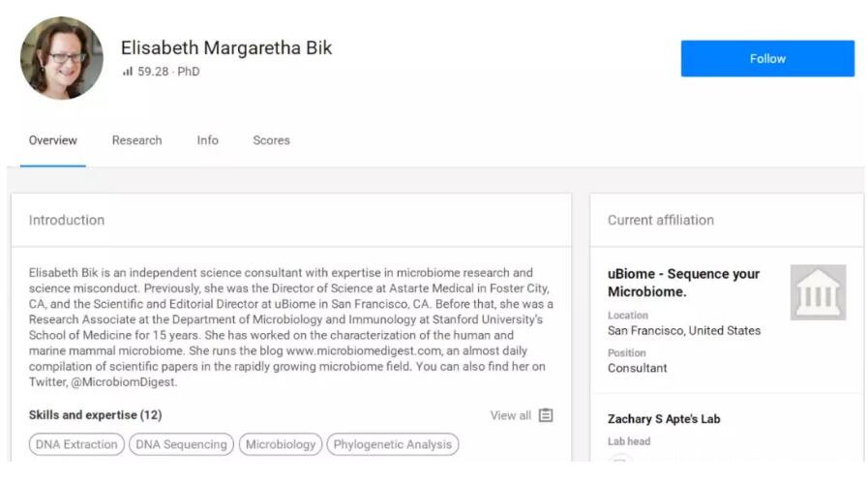This screenshot has width=868, height=484.
Task: Click the San Francisco, United States location
Action: click(684, 331)
